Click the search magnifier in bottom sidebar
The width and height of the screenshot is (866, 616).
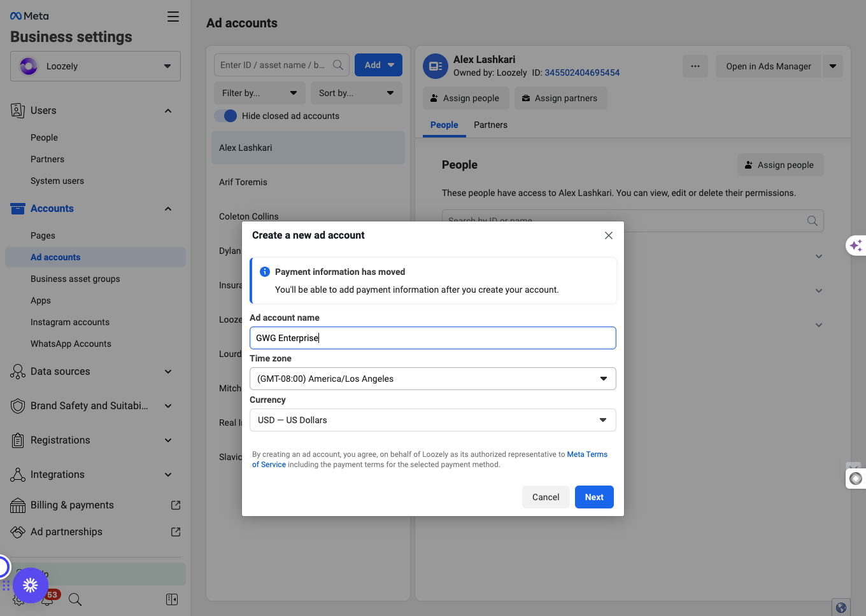point(75,599)
